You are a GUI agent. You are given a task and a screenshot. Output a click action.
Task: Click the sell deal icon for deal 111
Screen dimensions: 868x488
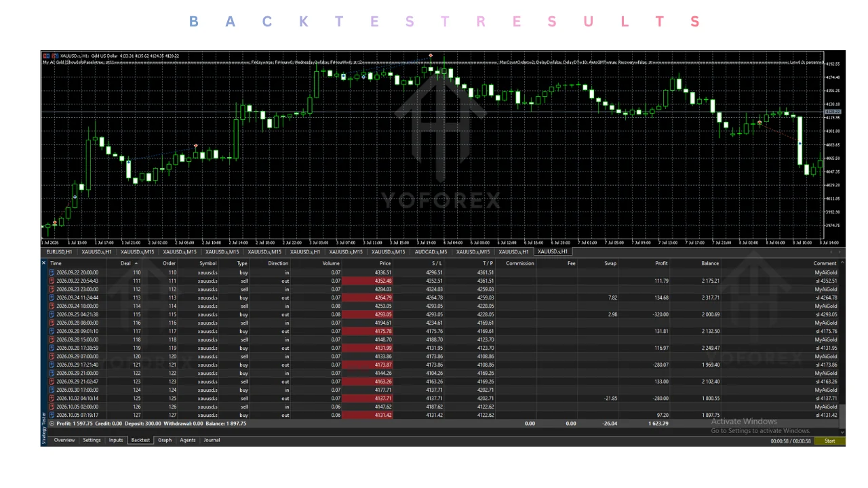pyautogui.click(x=52, y=281)
